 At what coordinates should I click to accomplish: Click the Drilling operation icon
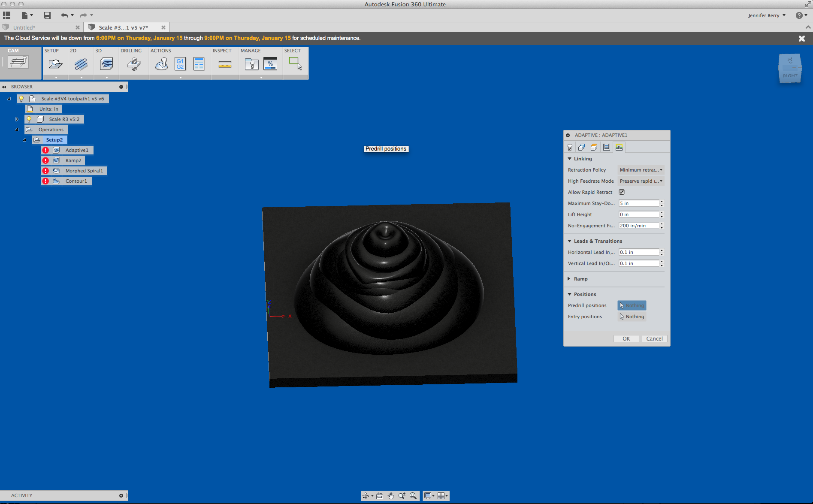tap(133, 64)
